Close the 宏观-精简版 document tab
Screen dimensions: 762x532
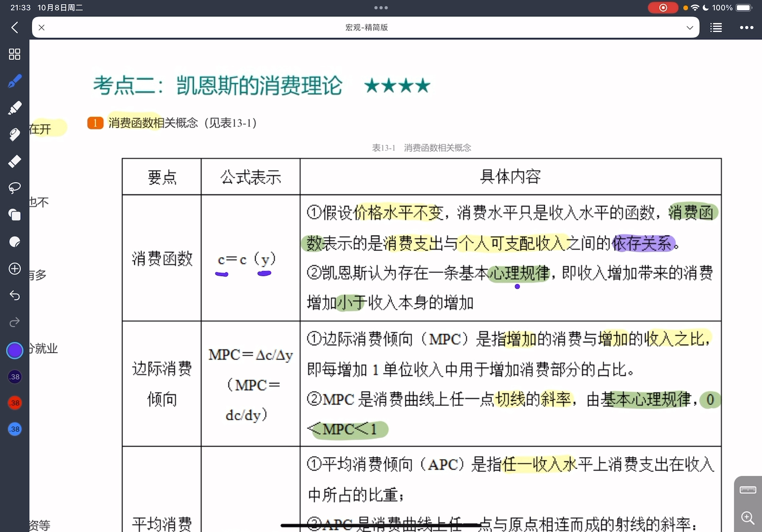[41, 28]
